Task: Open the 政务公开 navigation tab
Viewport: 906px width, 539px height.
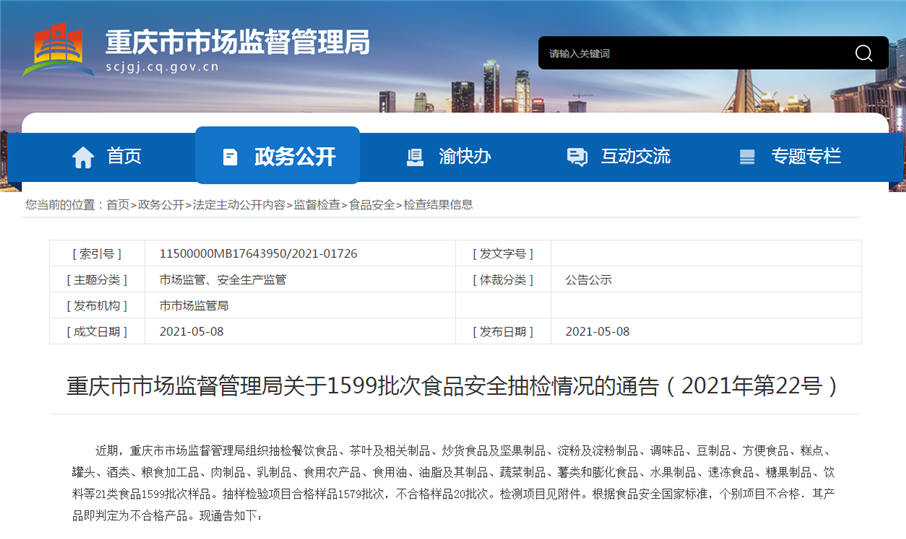Action: 277,155
